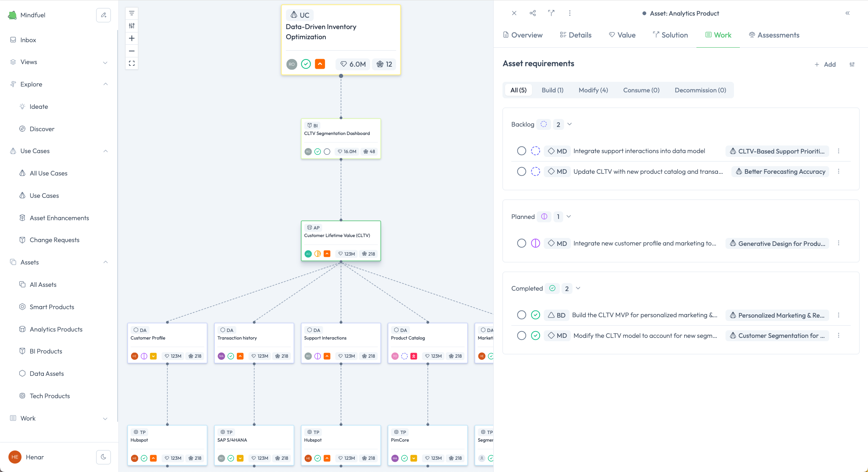Open asset requirements settings sliders icon

pyautogui.click(x=852, y=65)
